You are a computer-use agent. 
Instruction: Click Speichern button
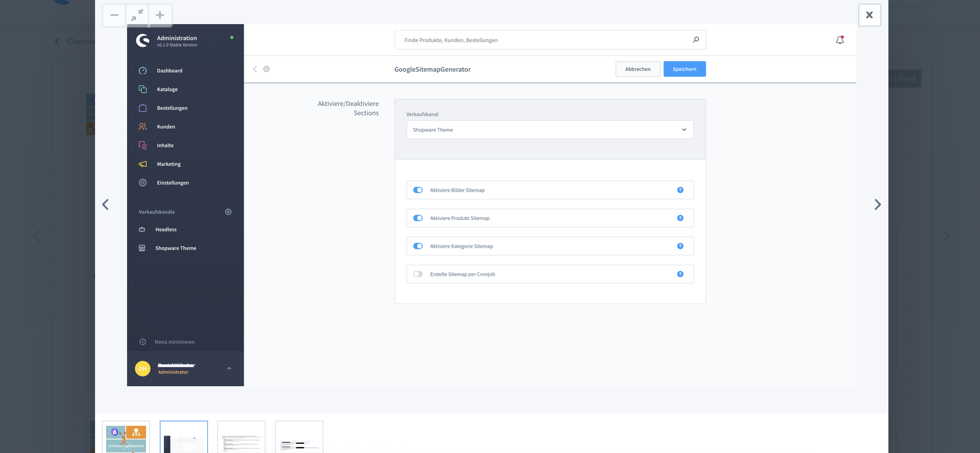(x=685, y=69)
